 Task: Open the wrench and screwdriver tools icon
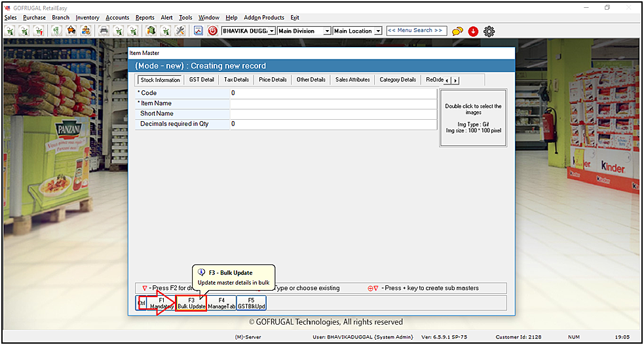tap(180, 31)
